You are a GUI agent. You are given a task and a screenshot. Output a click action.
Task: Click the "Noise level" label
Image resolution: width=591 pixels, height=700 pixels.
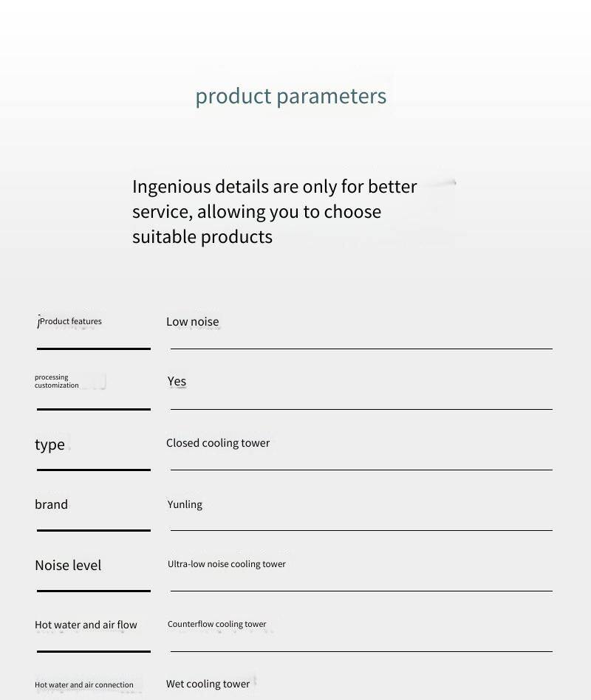[68, 565]
